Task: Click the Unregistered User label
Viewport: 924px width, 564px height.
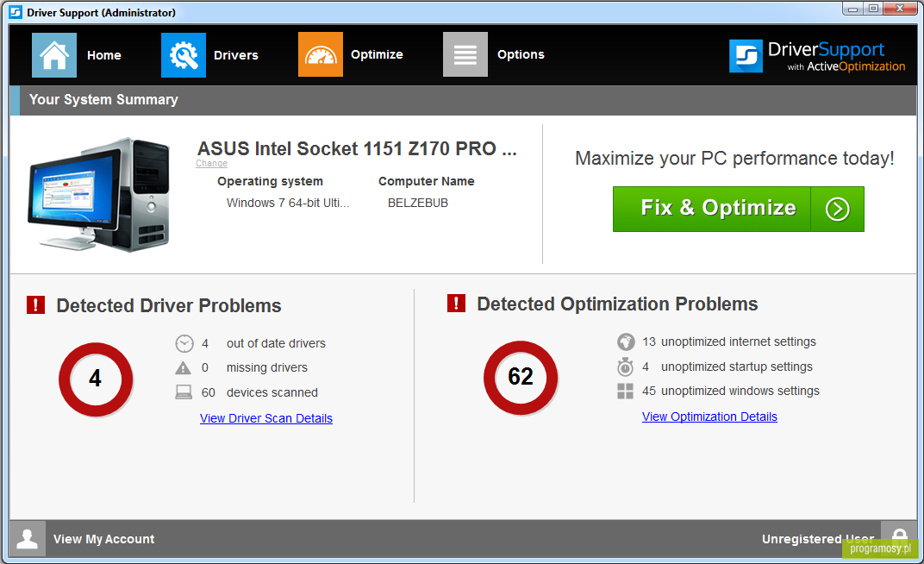Action: (818, 539)
